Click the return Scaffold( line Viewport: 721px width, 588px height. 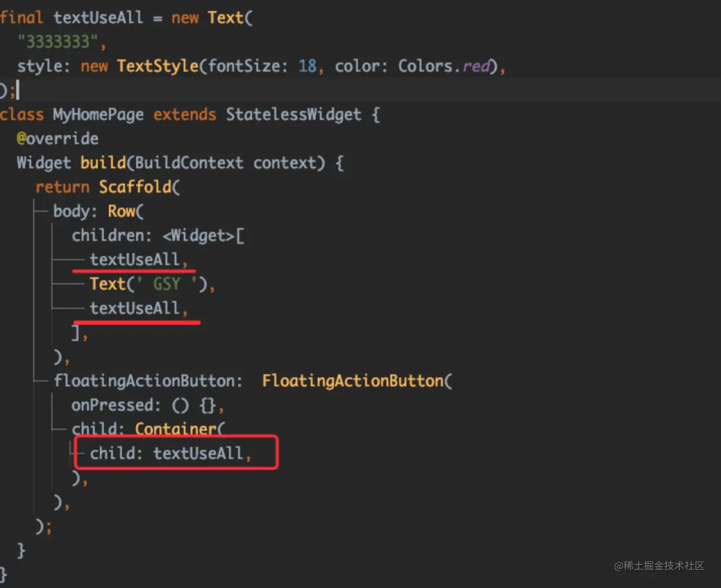108,187
